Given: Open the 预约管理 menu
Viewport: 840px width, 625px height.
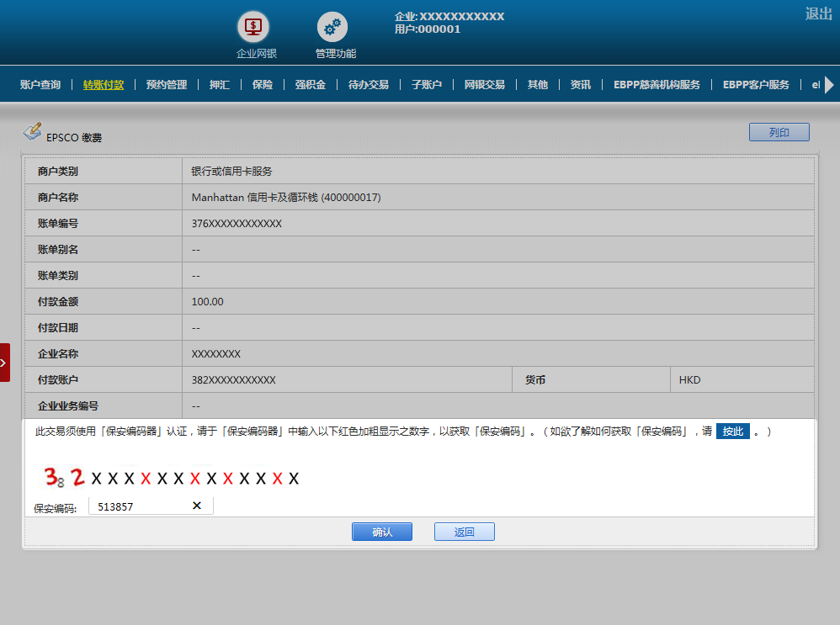Looking at the screenshot, I should point(167,85).
